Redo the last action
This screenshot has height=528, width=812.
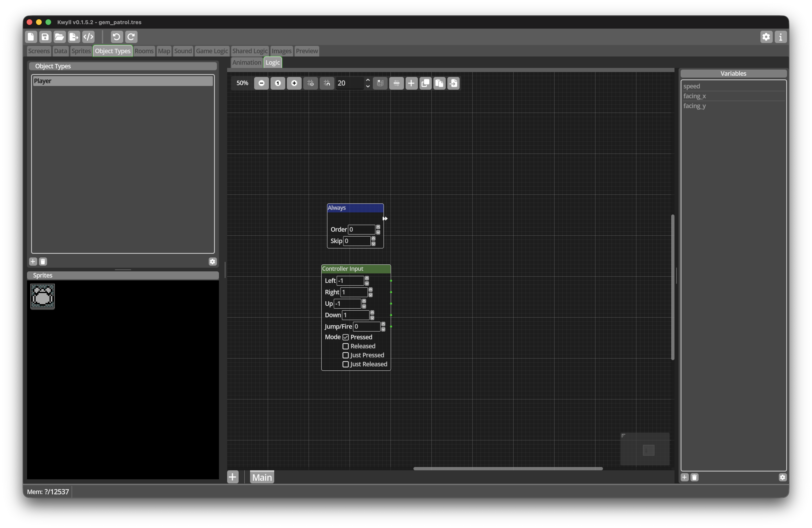point(131,36)
